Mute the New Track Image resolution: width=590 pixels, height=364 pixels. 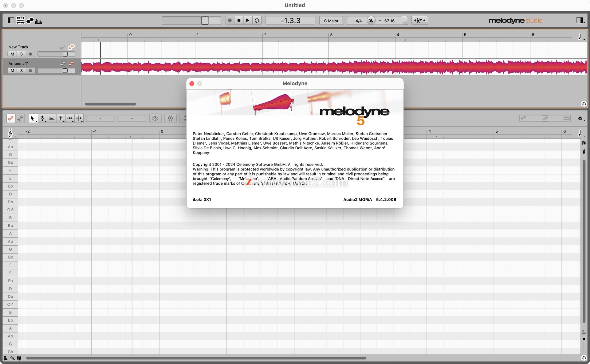coord(12,54)
